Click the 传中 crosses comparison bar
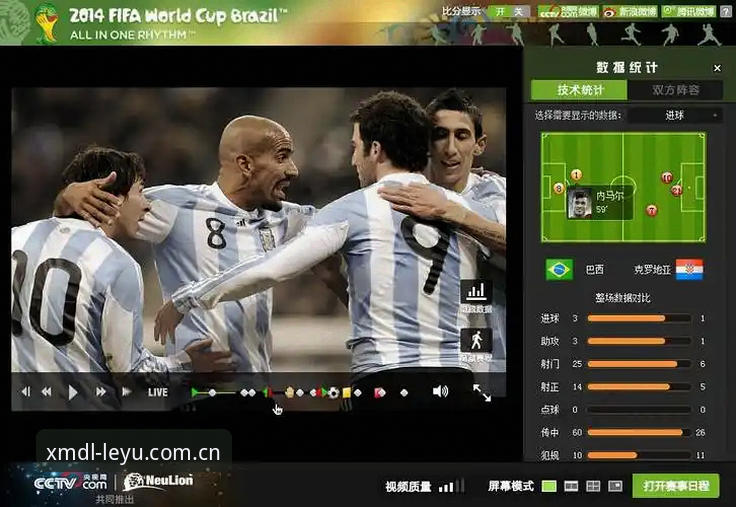The height and width of the screenshot is (507, 736). 638,432
